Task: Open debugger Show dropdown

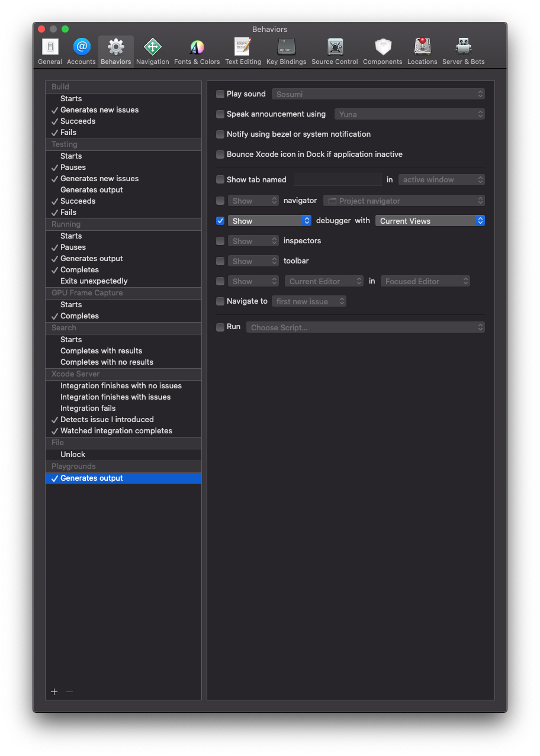Action: pos(269,221)
